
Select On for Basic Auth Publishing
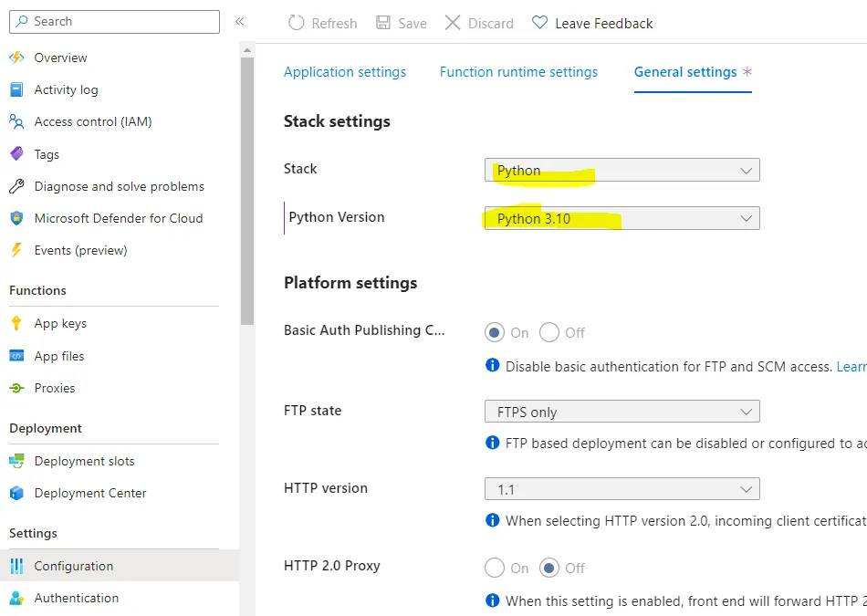pyautogui.click(x=495, y=332)
